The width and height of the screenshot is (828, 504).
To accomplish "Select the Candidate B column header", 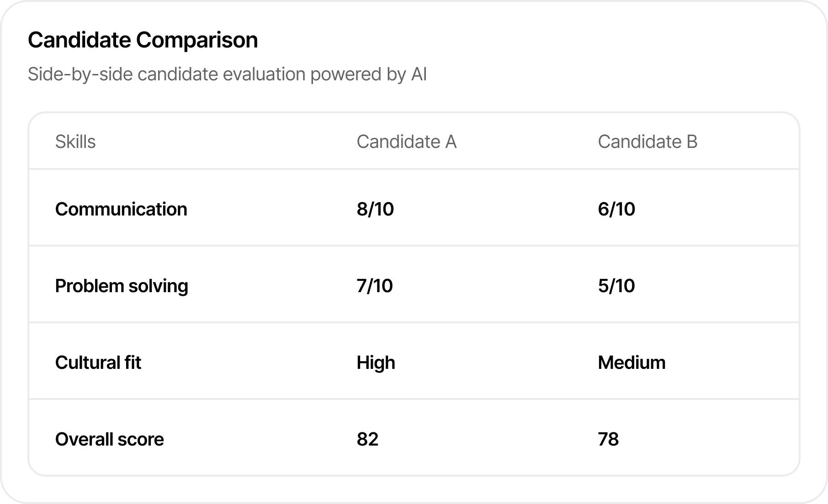I will click(x=647, y=142).
